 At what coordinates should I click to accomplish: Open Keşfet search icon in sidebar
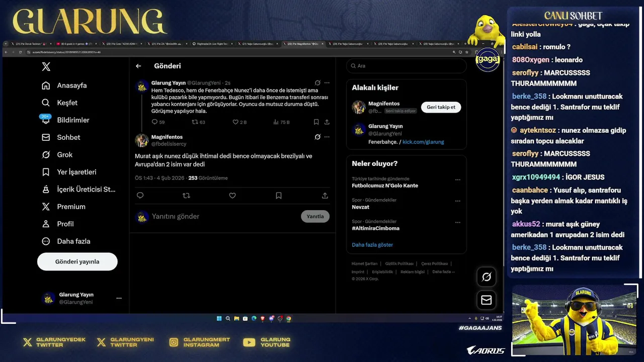tap(46, 103)
